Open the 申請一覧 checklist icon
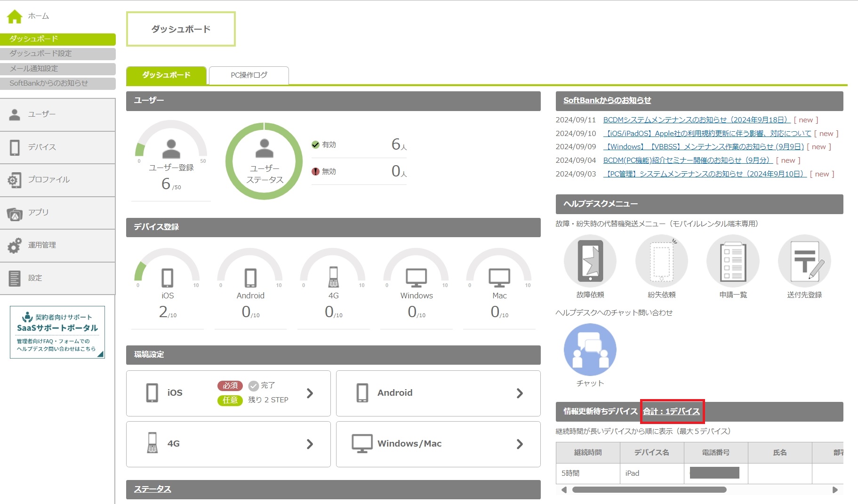858x504 pixels. pyautogui.click(x=733, y=261)
